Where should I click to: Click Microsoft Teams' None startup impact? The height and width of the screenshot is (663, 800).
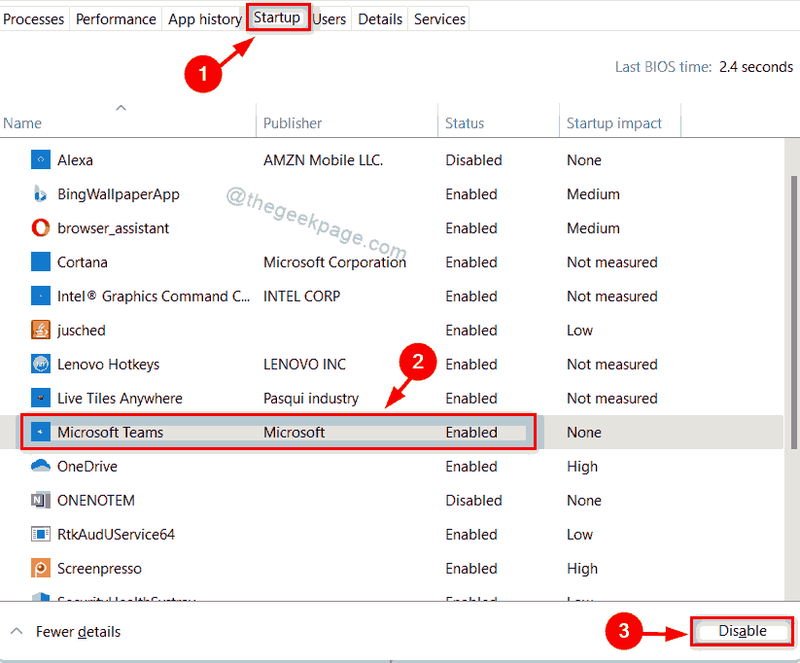coord(584,432)
